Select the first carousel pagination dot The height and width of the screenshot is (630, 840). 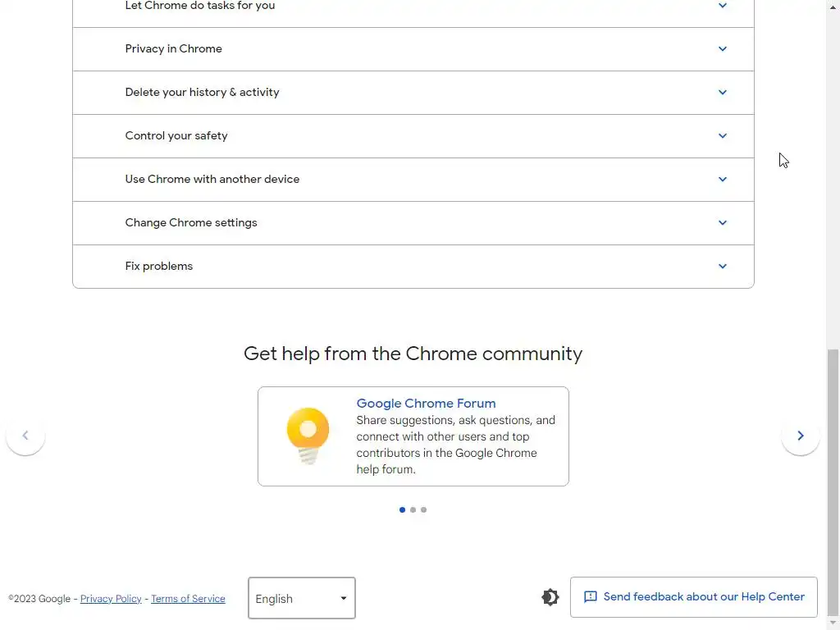coord(402,510)
